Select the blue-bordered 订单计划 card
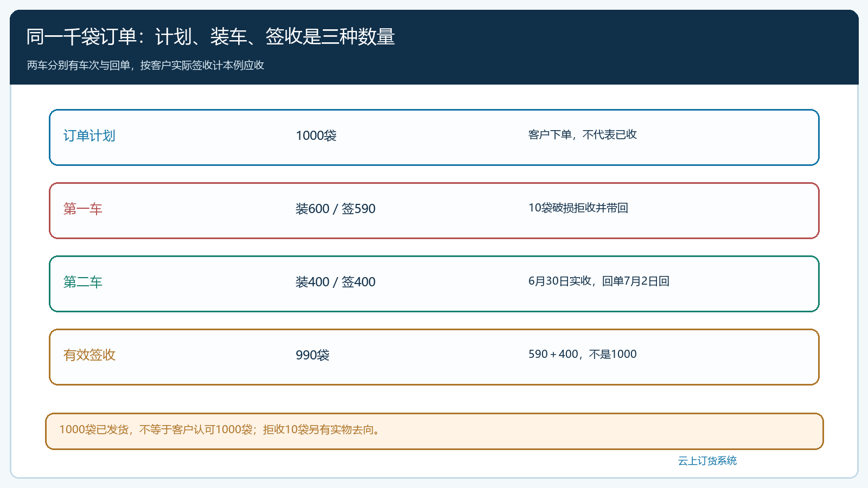This screenshot has height=488, width=868. coord(434,137)
